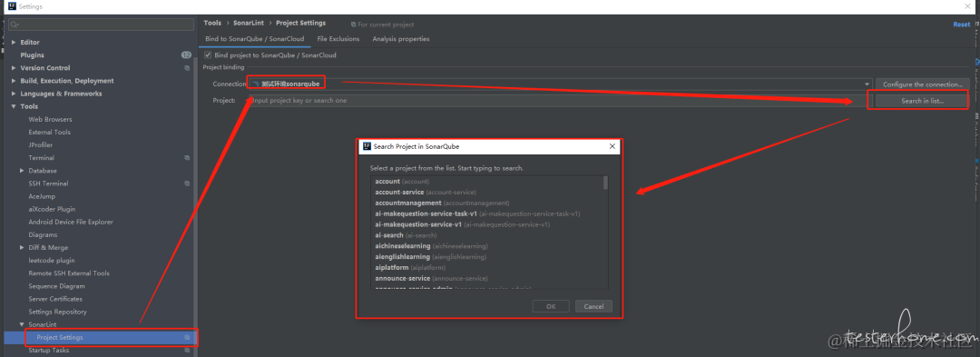This screenshot has height=357, width=980.
Task: Click the IntelliJ icon in Settings title bar
Action: pyautogui.click(x=11, y=6)
